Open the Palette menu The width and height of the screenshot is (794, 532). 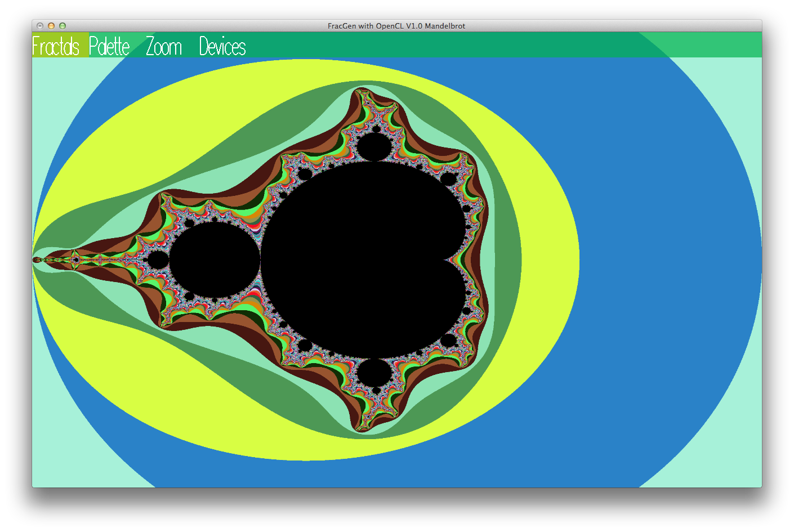[x=109, y=46]
